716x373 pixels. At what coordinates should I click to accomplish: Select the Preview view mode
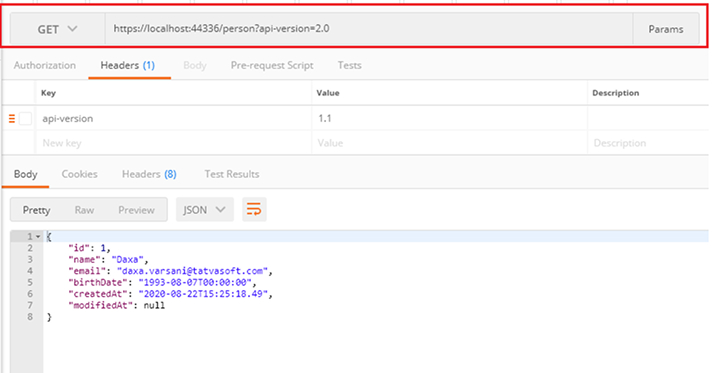point(137,210)
